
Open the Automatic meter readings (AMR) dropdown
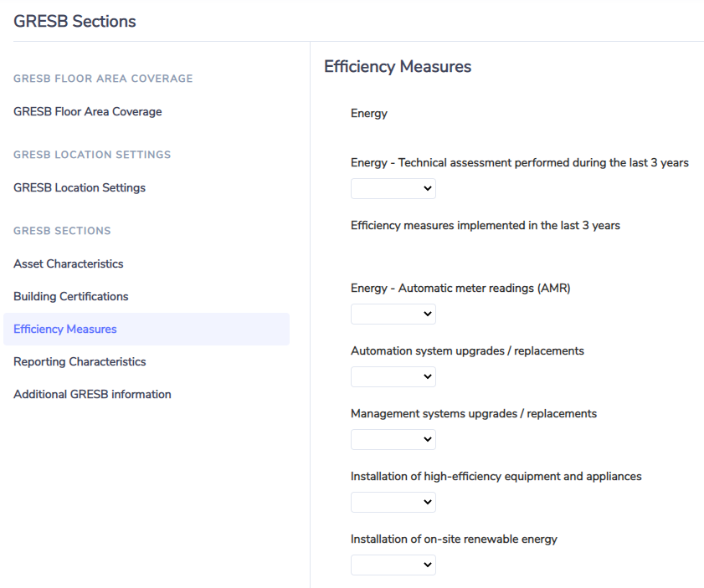[x=393, y=314]
